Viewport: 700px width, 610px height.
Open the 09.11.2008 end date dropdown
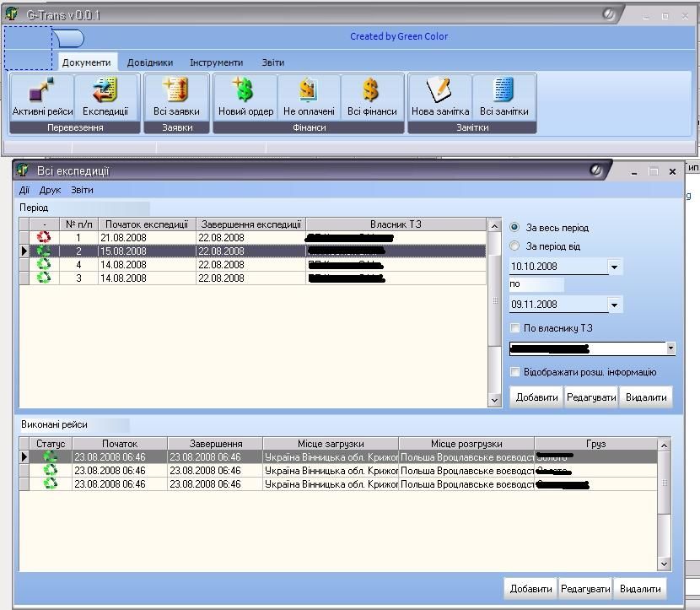point(614,305)
